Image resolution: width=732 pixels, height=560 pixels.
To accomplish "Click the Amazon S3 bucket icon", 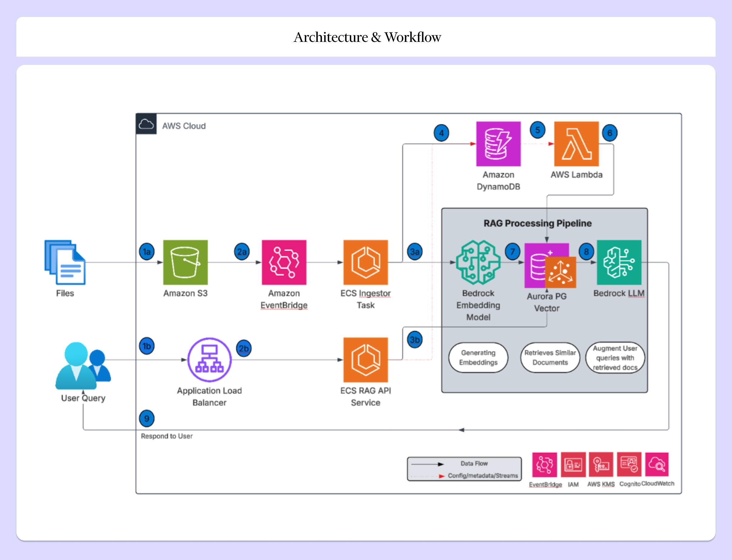I will [185, 262].
